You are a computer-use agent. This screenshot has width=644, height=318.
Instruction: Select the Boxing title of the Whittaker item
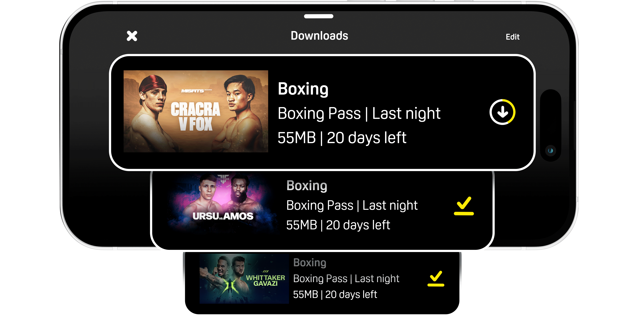coord(310,263)
